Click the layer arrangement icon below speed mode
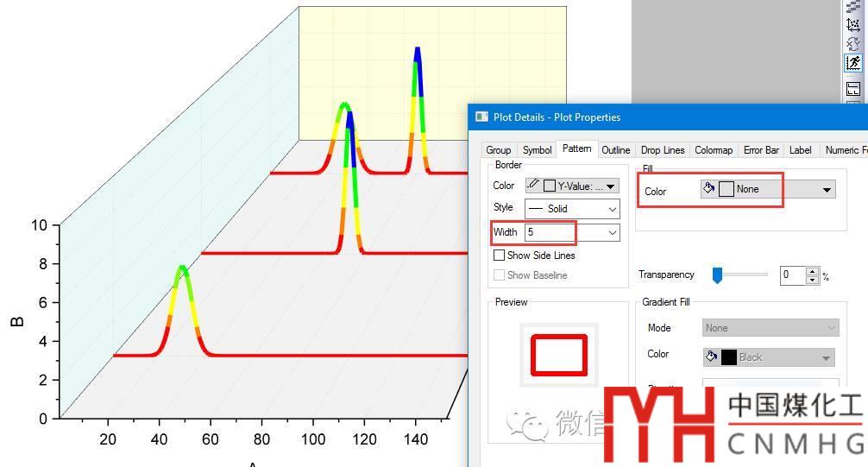The height and width of the screenshot is (467, 868). click(853, 89)
